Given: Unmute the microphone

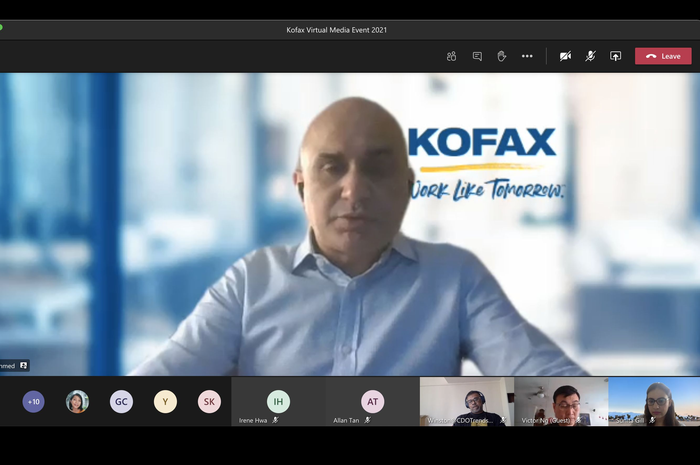Looking at the screenshot, I should click(x=590, y=56).
